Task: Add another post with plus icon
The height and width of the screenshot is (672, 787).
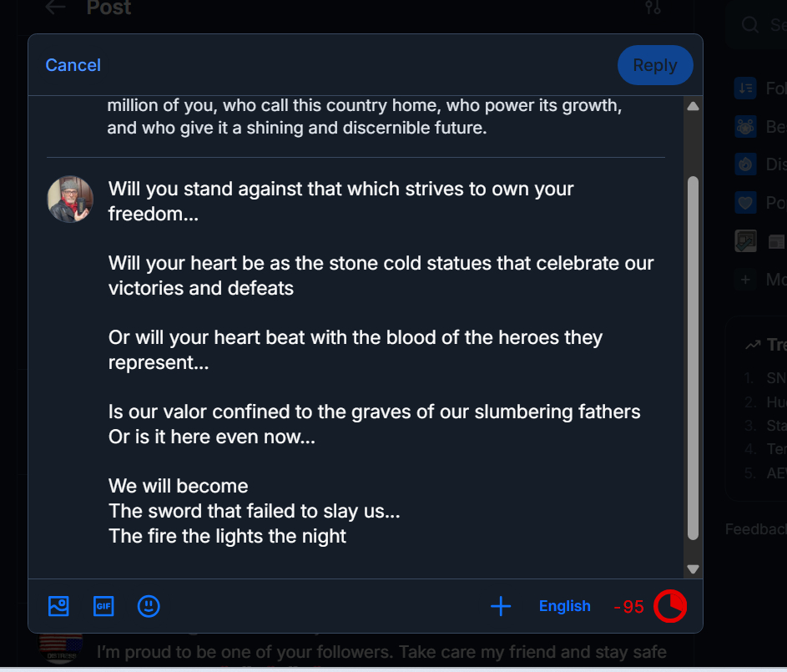Action: (500, 606)
